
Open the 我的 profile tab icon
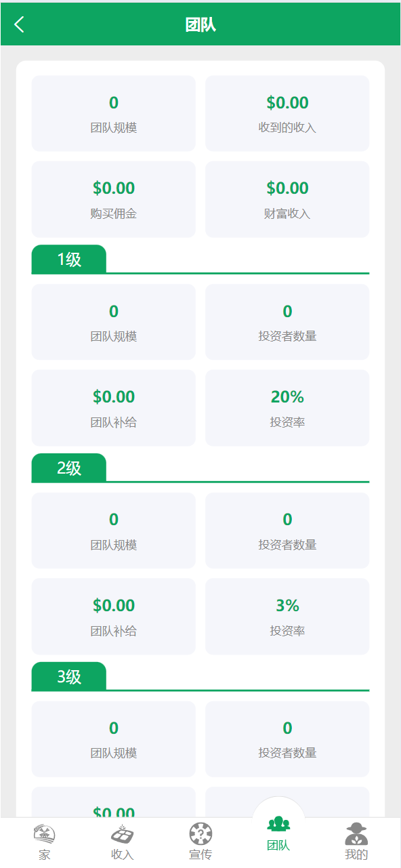pyautogui.click(x=356, y=833)
